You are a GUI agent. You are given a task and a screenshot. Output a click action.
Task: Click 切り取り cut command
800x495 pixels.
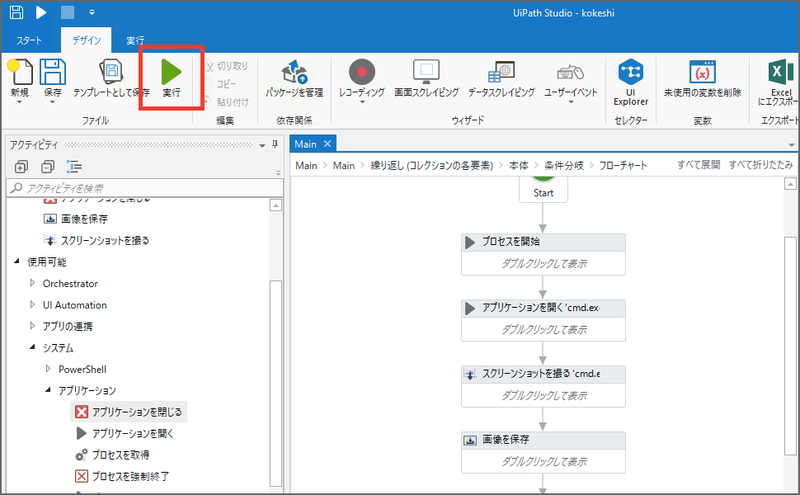click(227, 66)
